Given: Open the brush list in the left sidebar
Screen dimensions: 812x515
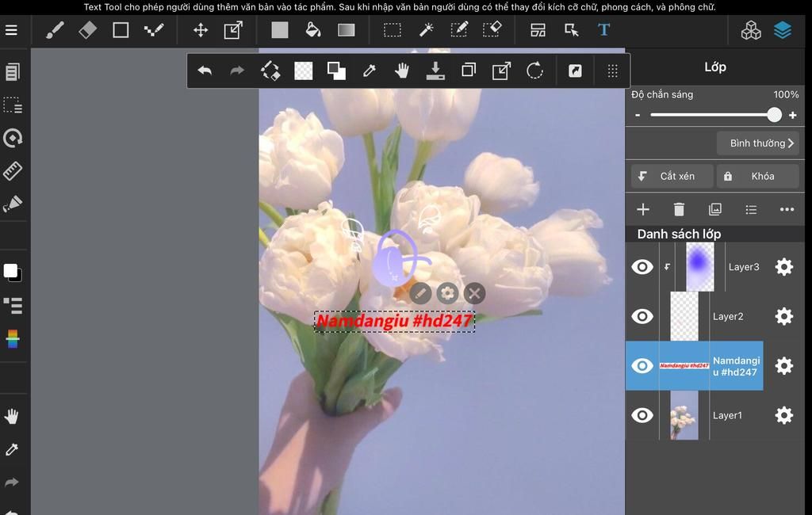Looking at the screenshot, I should click(13, 306).
